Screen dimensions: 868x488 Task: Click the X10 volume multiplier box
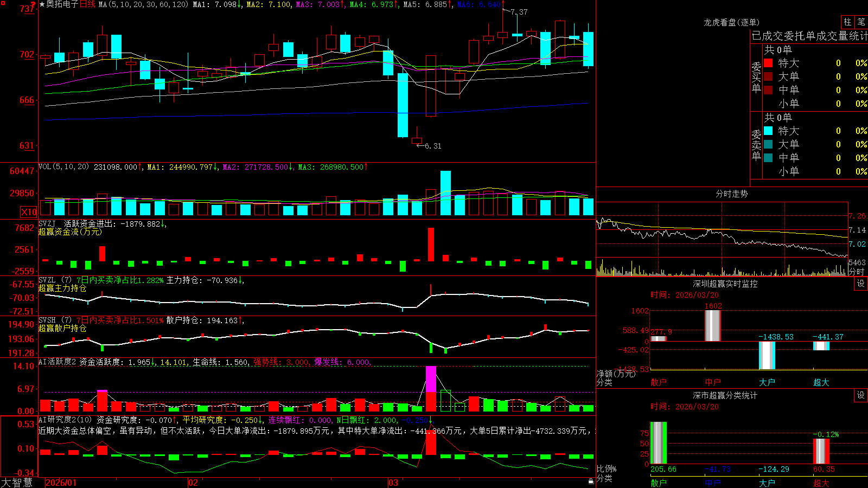point(29,212)
